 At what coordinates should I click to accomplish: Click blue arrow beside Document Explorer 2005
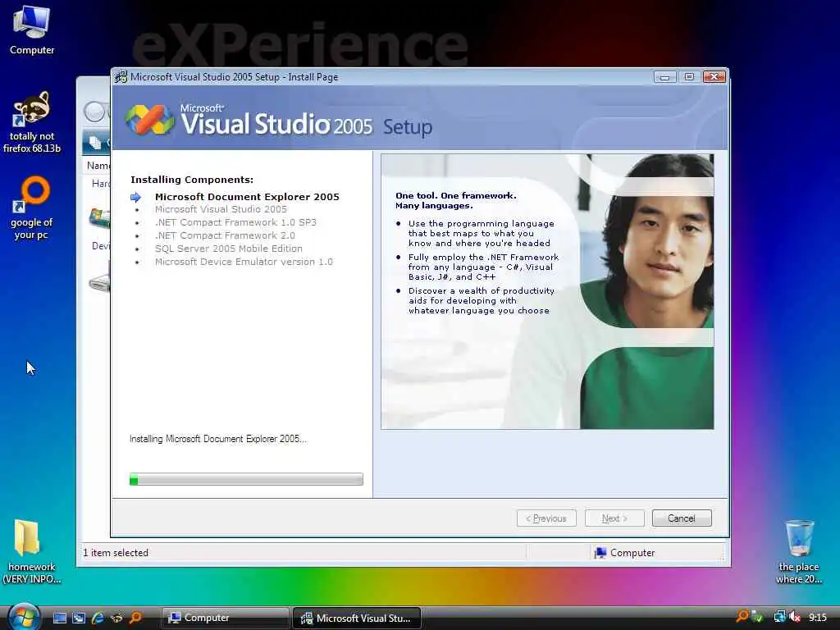click(135, 197)
